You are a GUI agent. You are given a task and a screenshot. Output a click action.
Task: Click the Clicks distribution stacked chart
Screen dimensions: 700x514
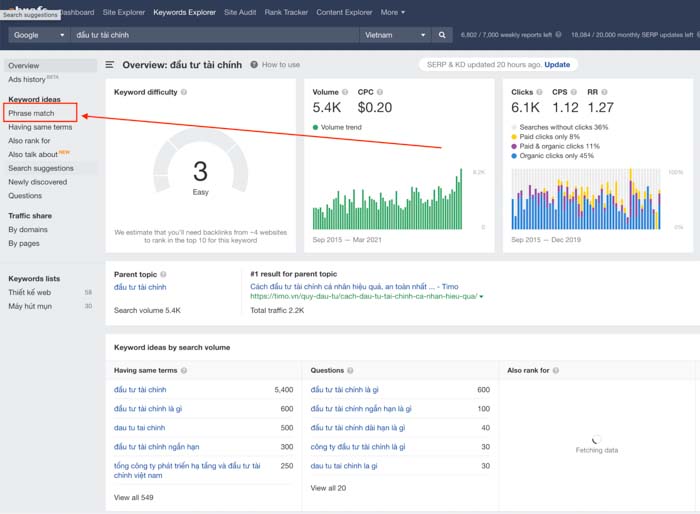pyautogui.click(x=586, y=199)
